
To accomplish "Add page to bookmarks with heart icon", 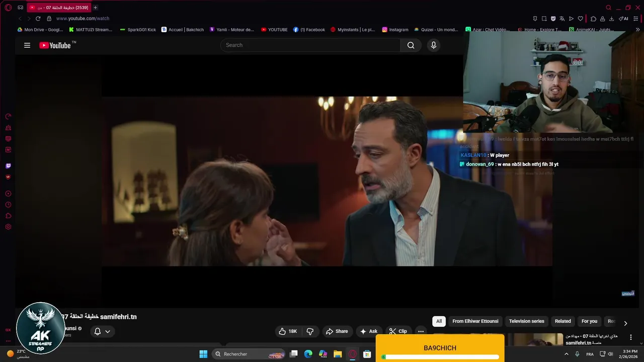I will pyautogui.click(x=580, y=19).
